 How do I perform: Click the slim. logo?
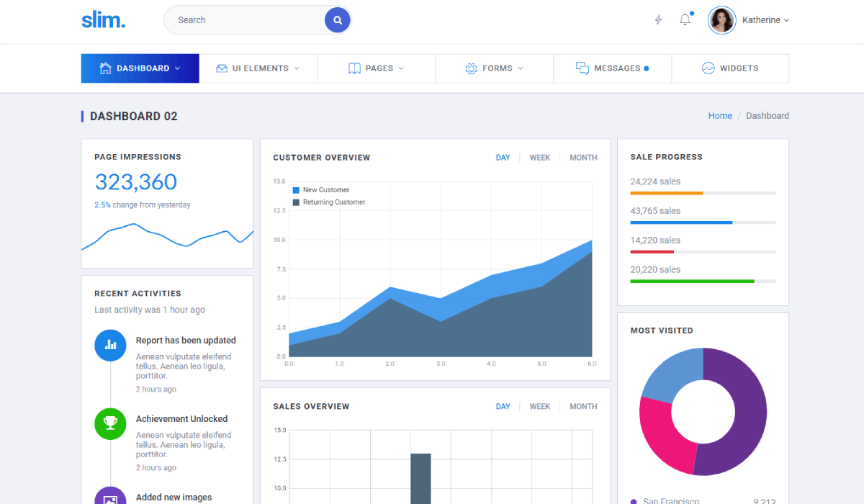103,19
